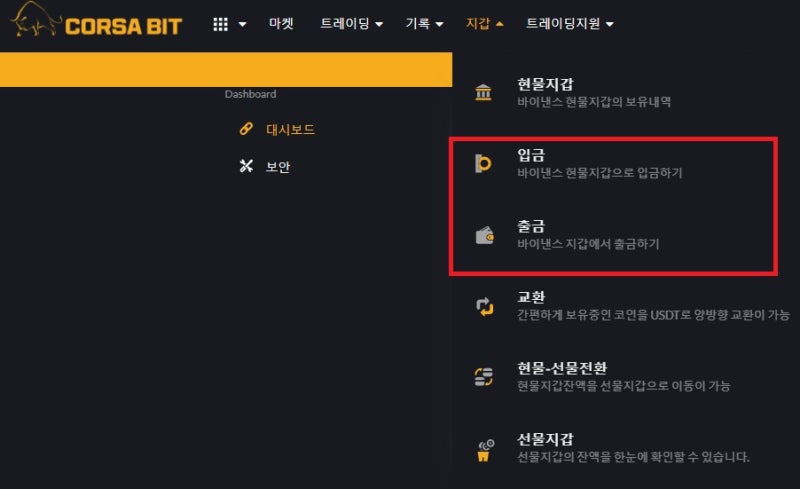Open the 트레이딩지원 dropdown
Screen dimensions: 800x489
[x=570, y=23]
